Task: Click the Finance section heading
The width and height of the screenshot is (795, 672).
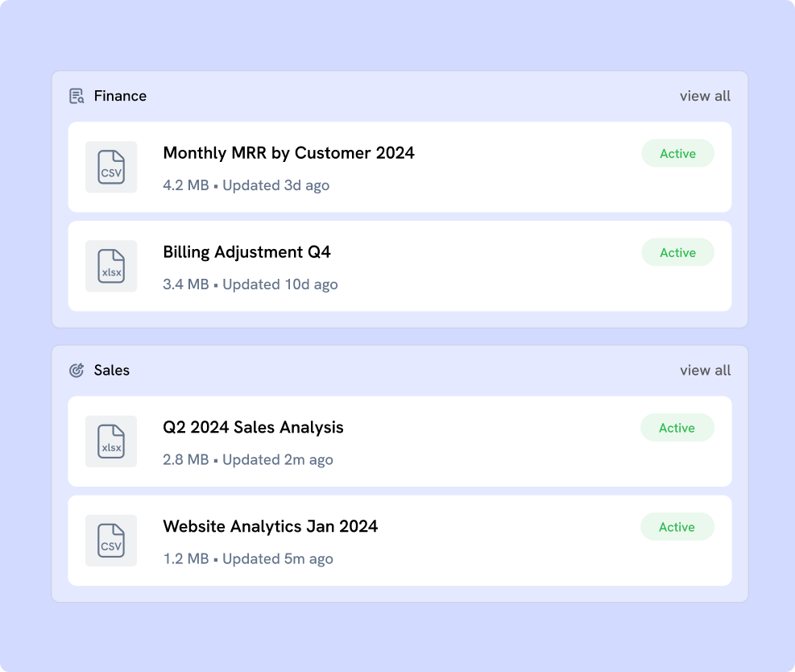Action: (x=120, y=96)
